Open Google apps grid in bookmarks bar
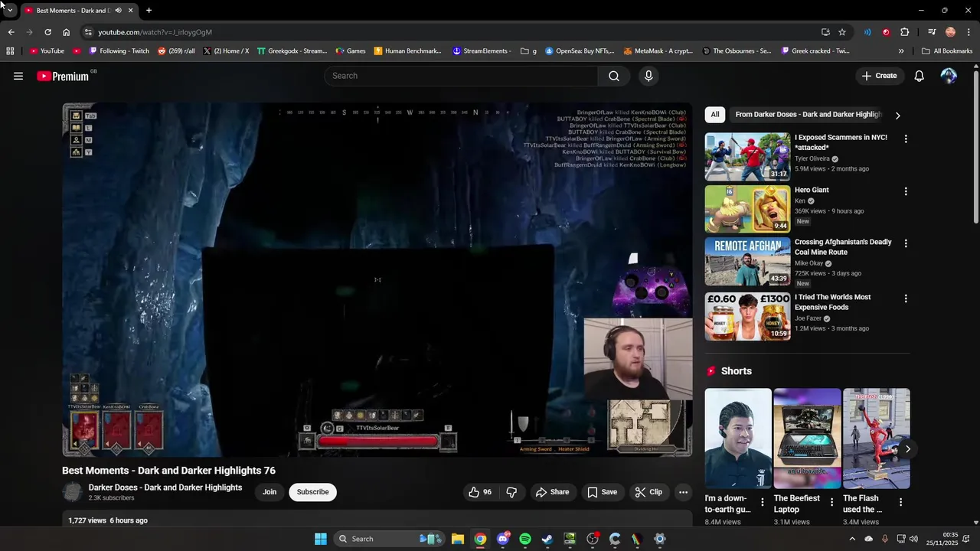The height and width of the screenshot is (551, 980). [x=10, y=51]
